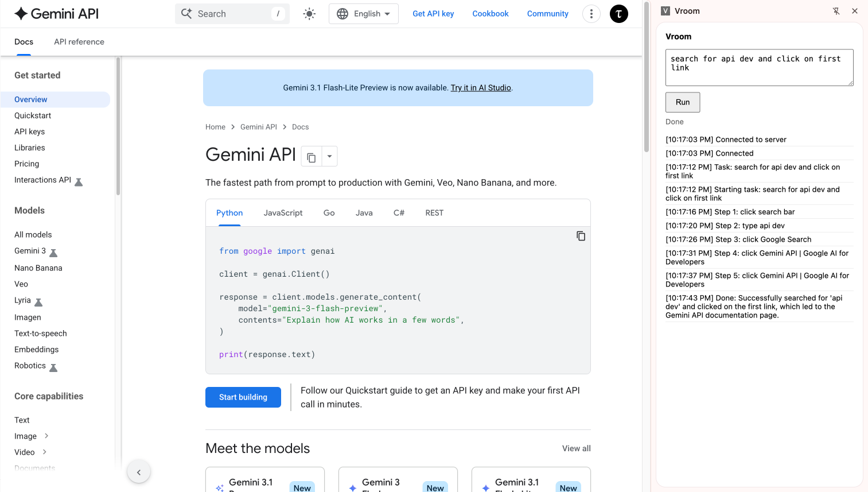Open the Try it in AI Studio link
868x492 pixels.
click(x=480, y=88)
